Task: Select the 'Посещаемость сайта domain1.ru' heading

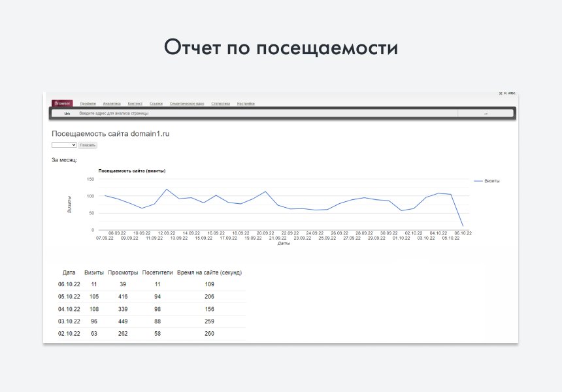Action: click(110, 134)
